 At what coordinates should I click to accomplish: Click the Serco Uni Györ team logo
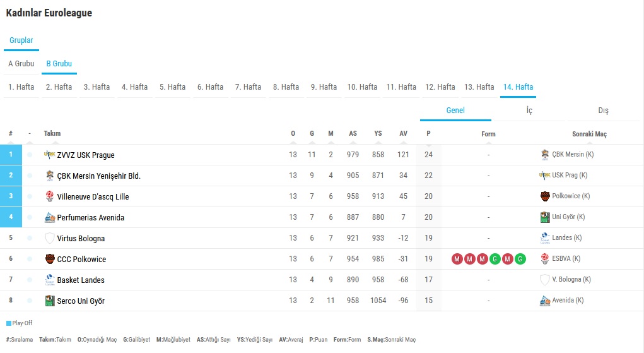click(x=50, y=301)
